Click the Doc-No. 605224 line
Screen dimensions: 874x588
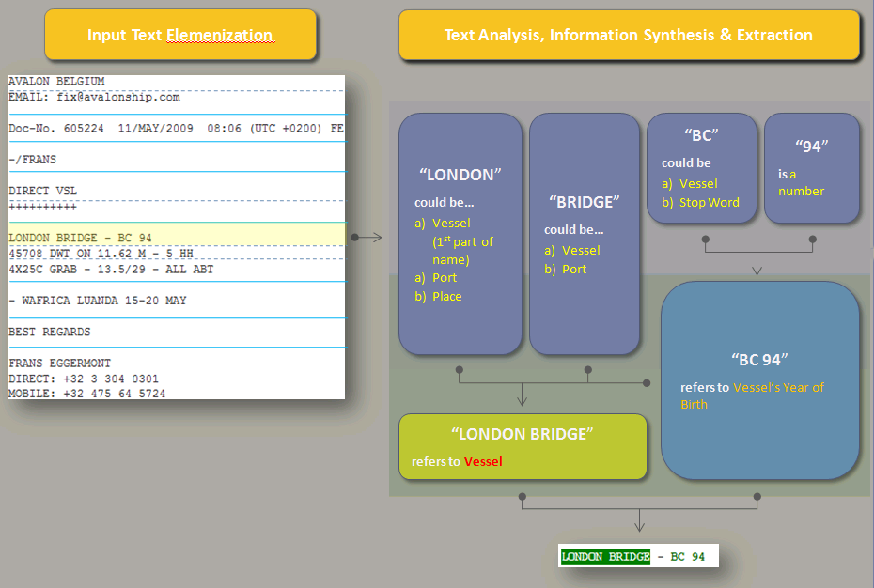176,128
